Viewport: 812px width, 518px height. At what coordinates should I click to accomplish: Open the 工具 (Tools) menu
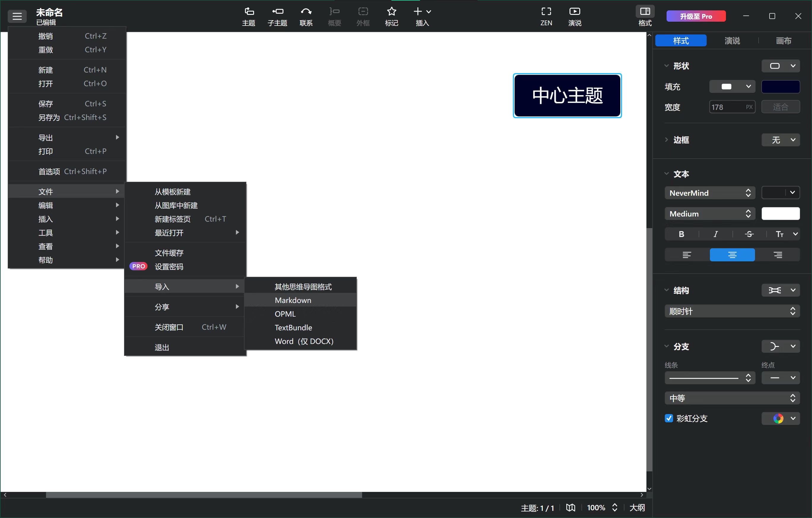pos(46,233)
